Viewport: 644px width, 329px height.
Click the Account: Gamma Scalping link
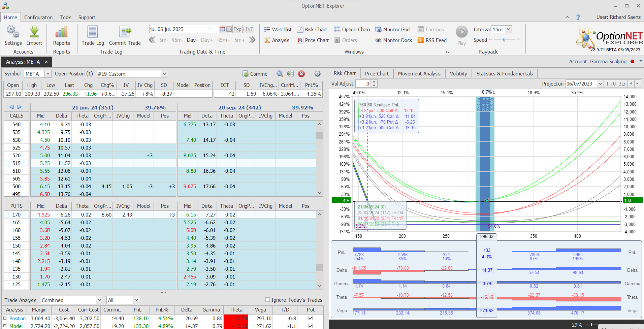tap(598, 62)
